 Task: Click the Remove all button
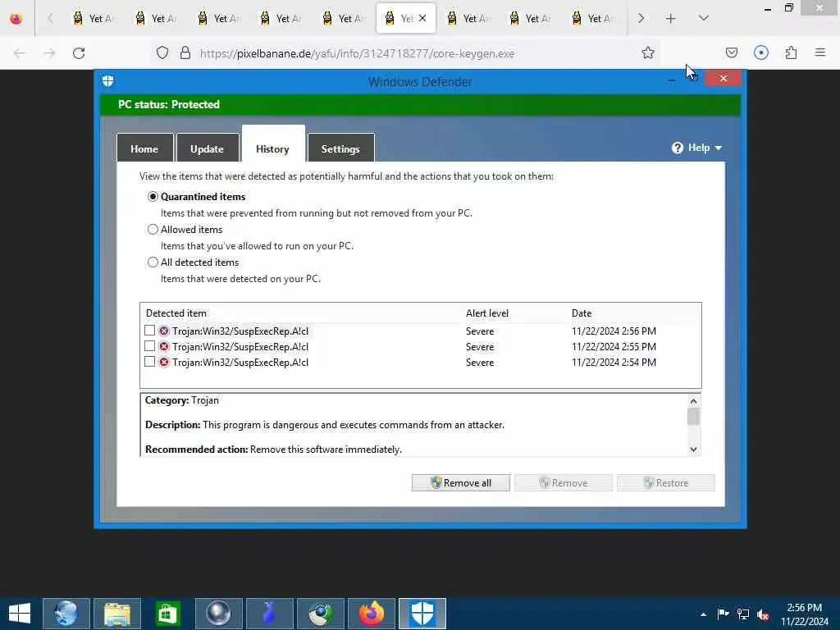point(461,482)
